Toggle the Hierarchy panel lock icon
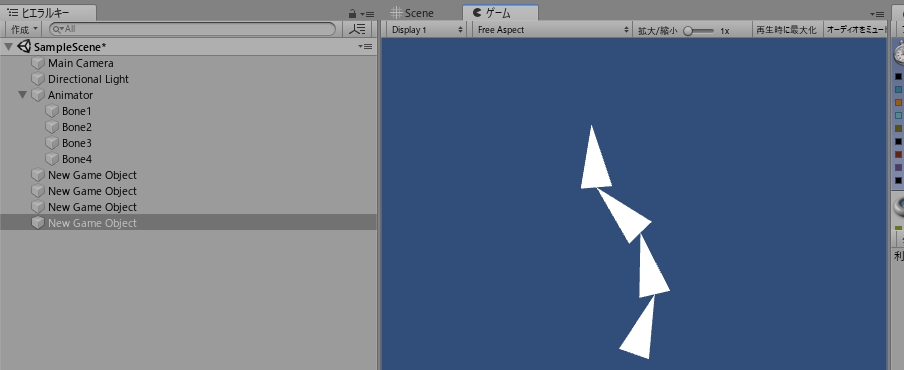 (352, 13)
